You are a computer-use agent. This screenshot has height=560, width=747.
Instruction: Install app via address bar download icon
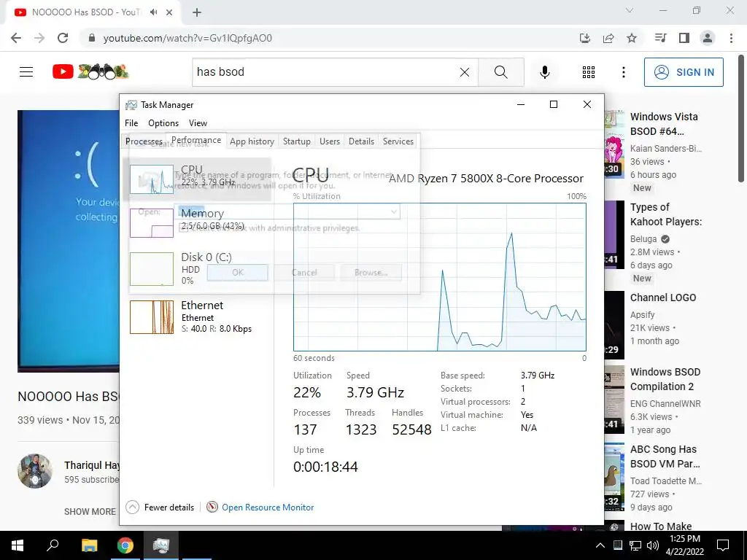point(585,38)
